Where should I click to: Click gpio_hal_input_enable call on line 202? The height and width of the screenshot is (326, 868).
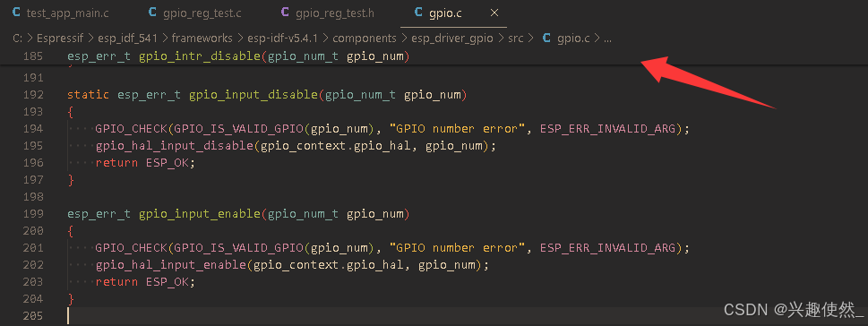pos(171,264)
